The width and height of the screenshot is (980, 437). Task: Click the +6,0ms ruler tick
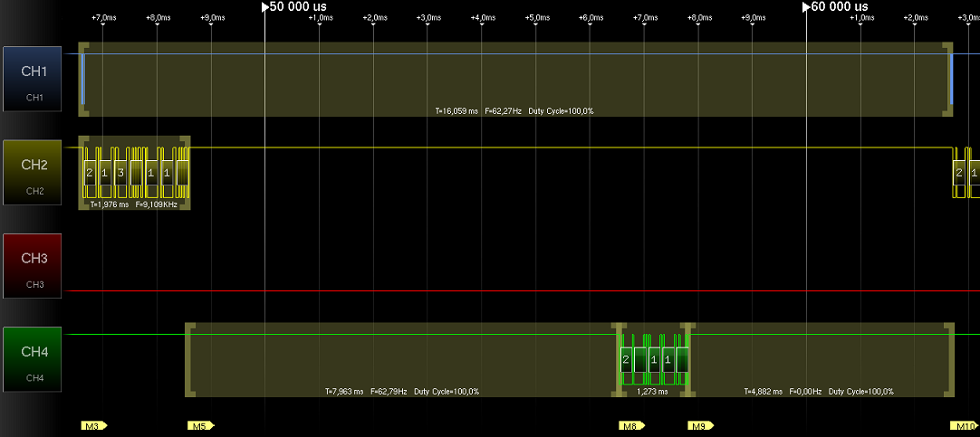590,17
